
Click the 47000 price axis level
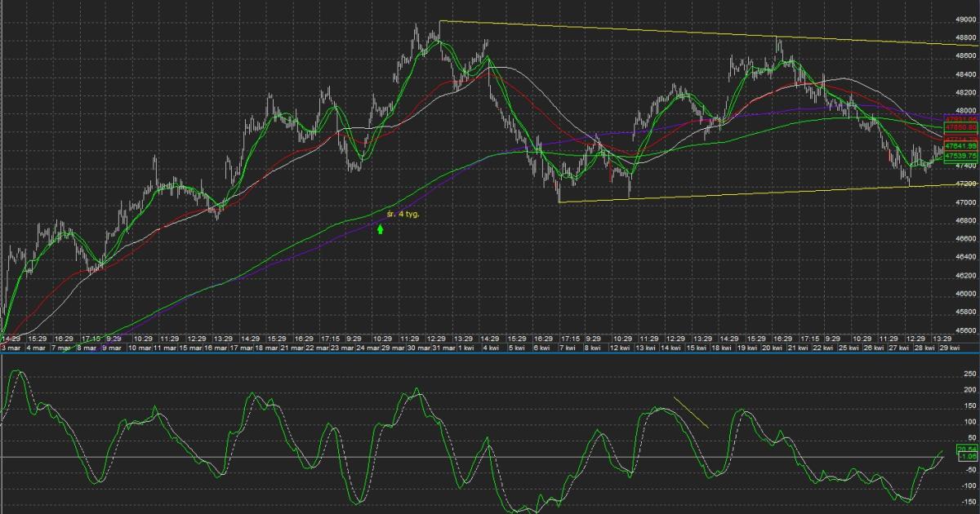965,202
